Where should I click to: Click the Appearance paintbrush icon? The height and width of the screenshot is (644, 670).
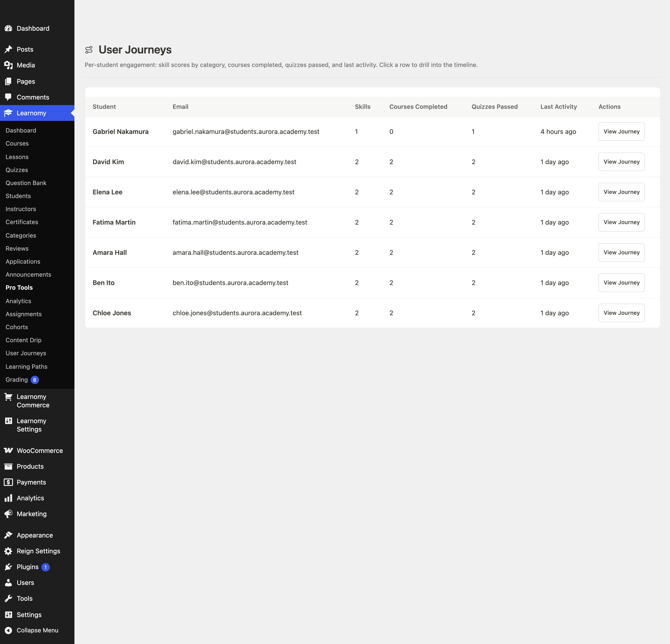click(x=9, y=535)
